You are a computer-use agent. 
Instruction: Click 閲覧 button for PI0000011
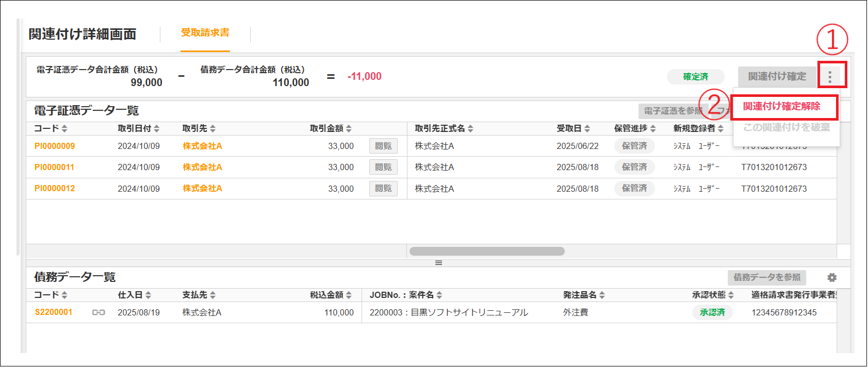383,167
